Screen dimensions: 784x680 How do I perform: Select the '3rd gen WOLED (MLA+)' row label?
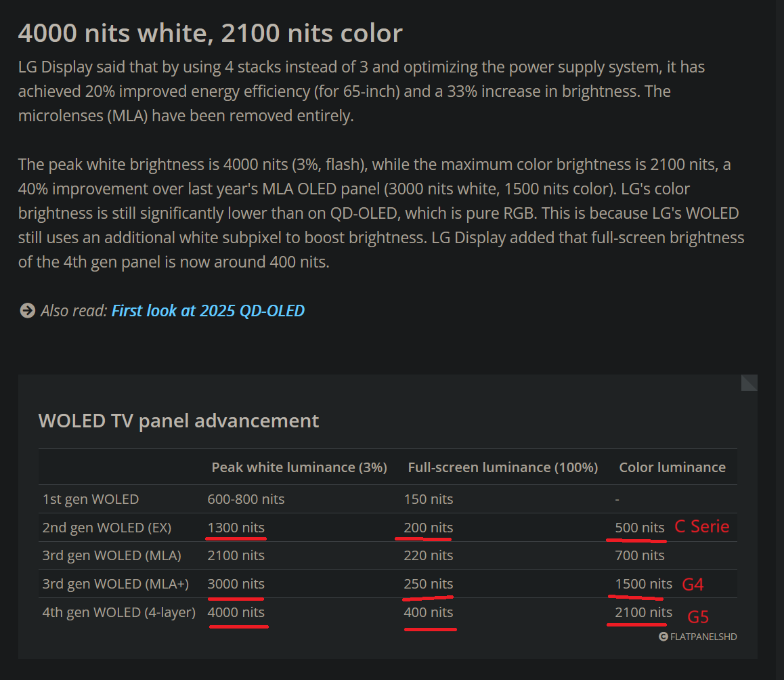116,584
